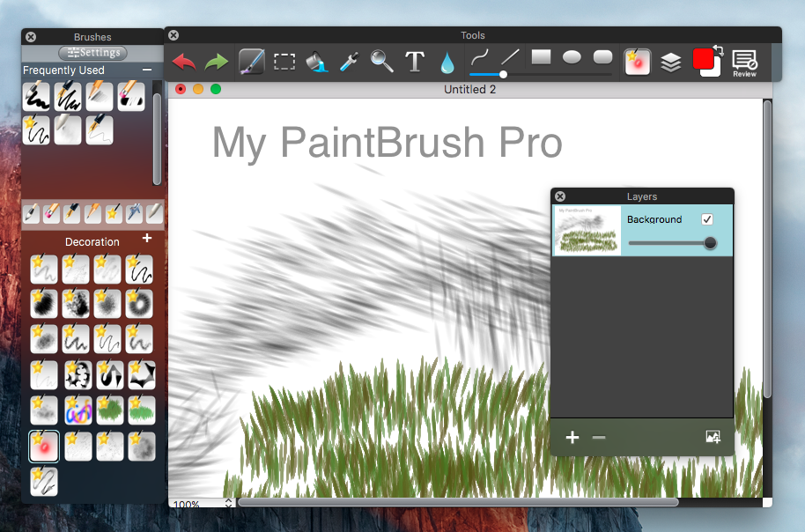Close the Tools panel

click(x=174, y=35)
